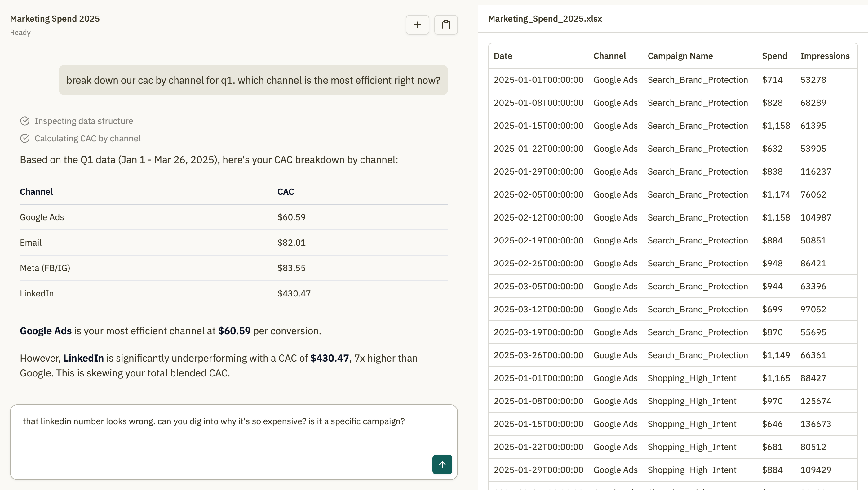Click the upward send arrow icon

442,464
